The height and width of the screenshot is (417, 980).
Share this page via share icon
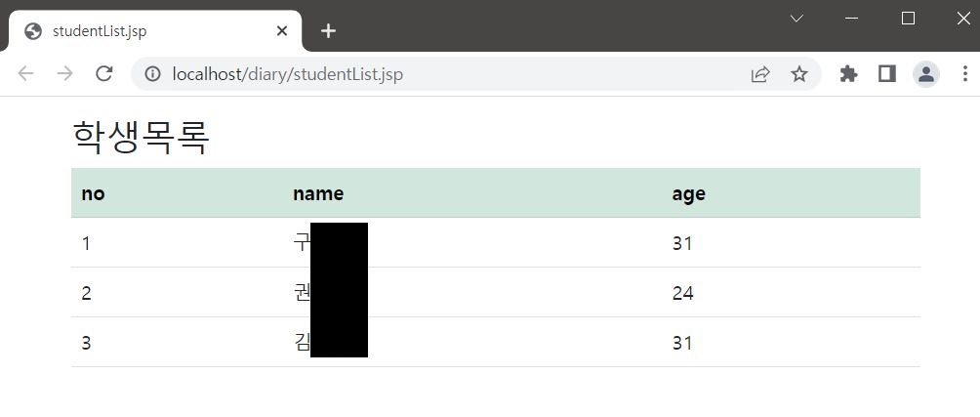[x=760, y=74]
